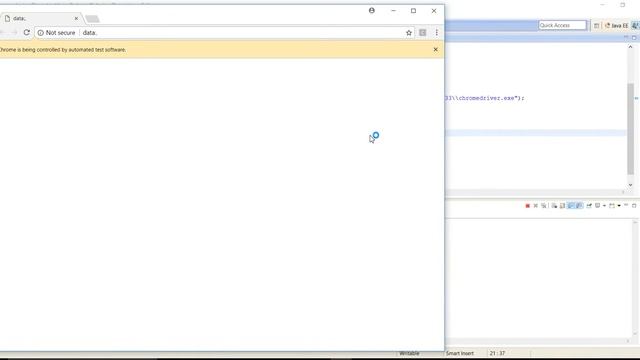Terminate the running program in the Console
Viewport: 640px width, 360px height.
pos(527,206)
